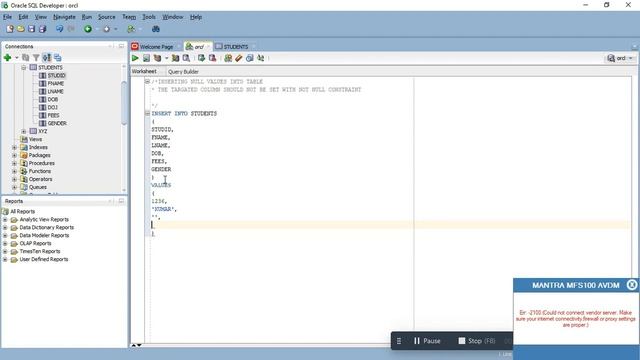Expand the Procedures node

[14, 163]
